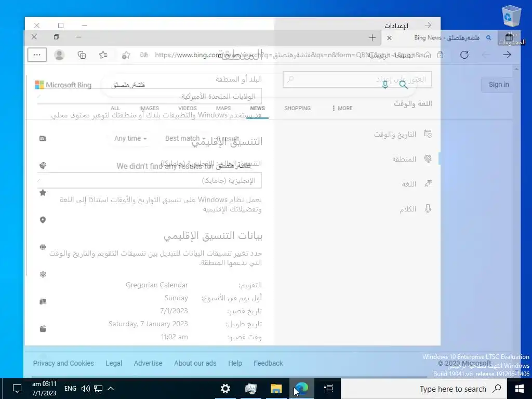Open the Feedback footer link
This screenshot has height=399, width=532.
268,363
